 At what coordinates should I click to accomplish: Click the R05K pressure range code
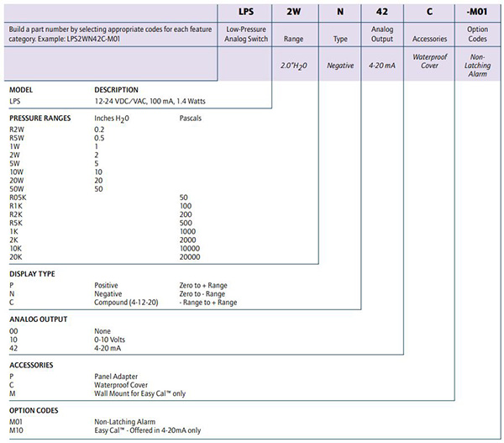19,198
